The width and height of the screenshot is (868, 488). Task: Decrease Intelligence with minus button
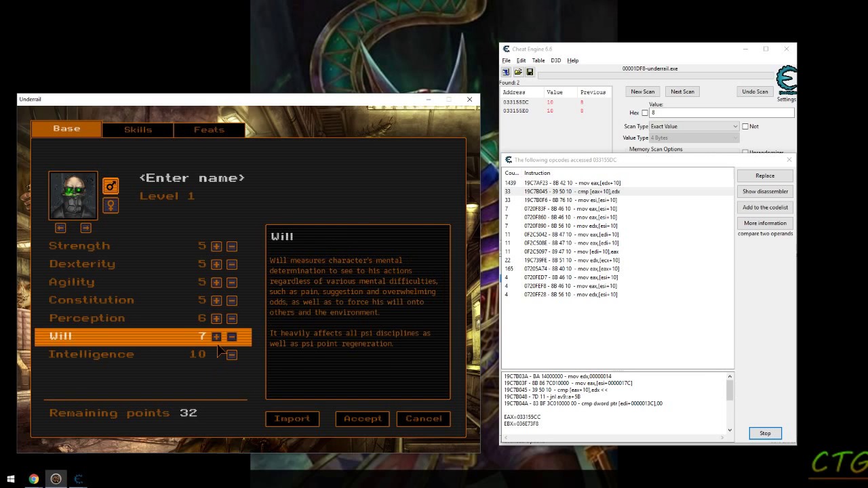pyautogui.click(x=232, y=354)
